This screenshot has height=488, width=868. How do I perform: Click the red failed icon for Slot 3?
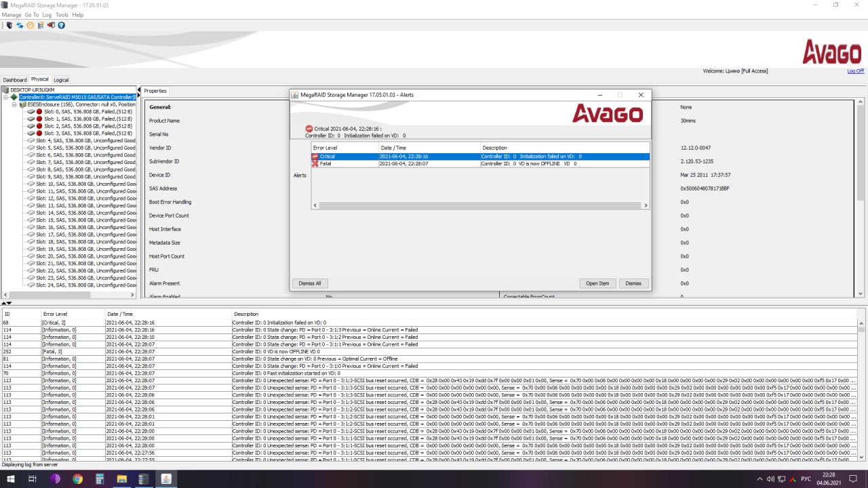pyautogui.click(x=39, y=134)
